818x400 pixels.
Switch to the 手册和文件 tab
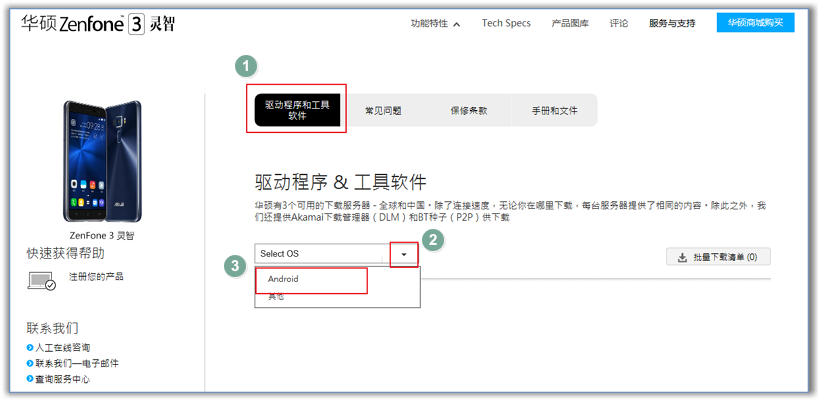[554, 111]
